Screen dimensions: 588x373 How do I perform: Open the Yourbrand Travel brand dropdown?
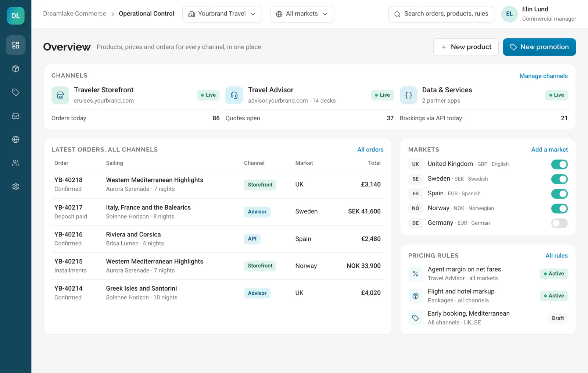[222, 14]
